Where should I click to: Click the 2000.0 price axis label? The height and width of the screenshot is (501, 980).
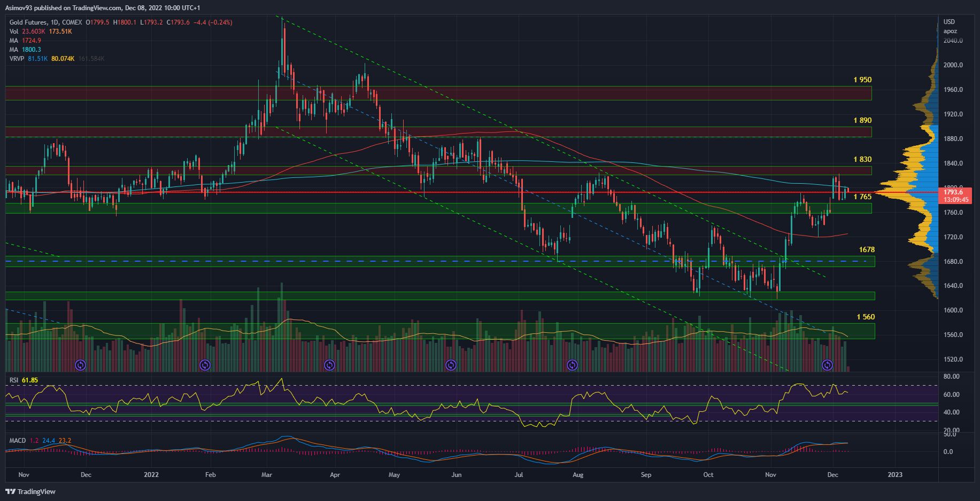[953, 65]
